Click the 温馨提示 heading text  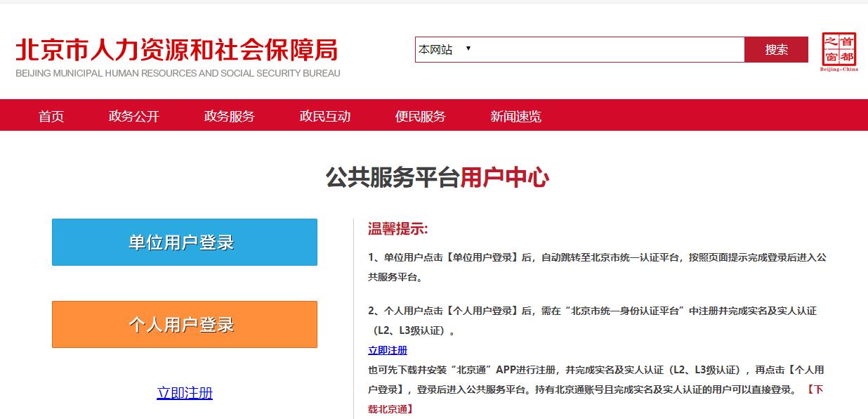[398, 229]
